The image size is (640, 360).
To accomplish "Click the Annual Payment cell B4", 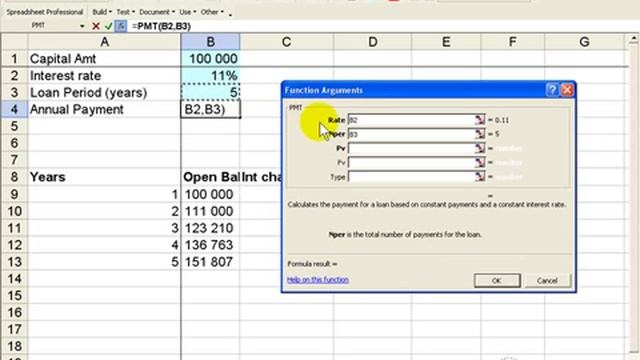I will tap(211, 109).
